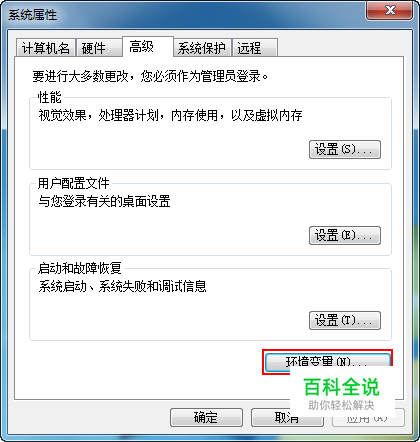
Task: Click the administrator login notice text
Action: 150,76
